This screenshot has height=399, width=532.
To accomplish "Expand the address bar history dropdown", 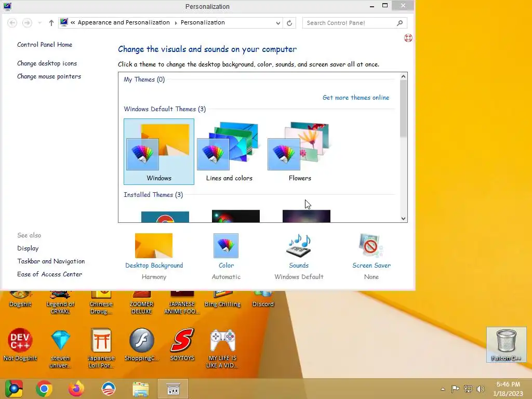I will click(x=278, y=23).
